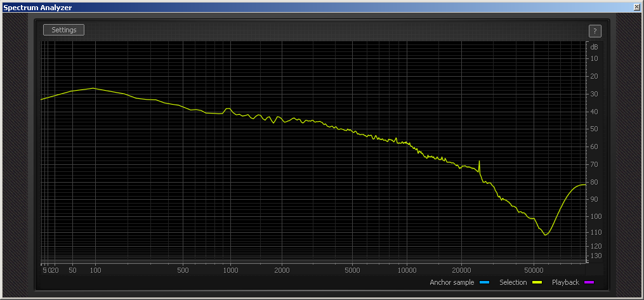Click the blue Anchor sample color swatch
This screenshot has height=300, width=644.
485,282
